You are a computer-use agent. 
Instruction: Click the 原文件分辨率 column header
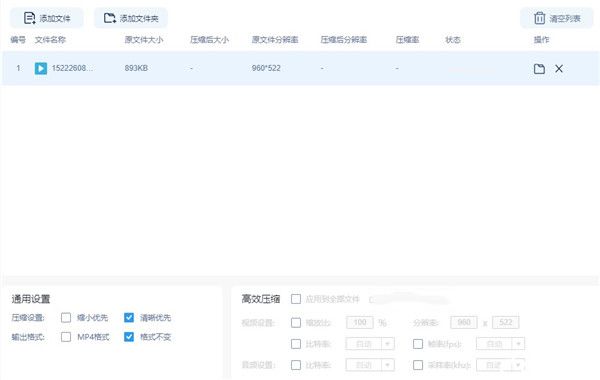(275, 39)
